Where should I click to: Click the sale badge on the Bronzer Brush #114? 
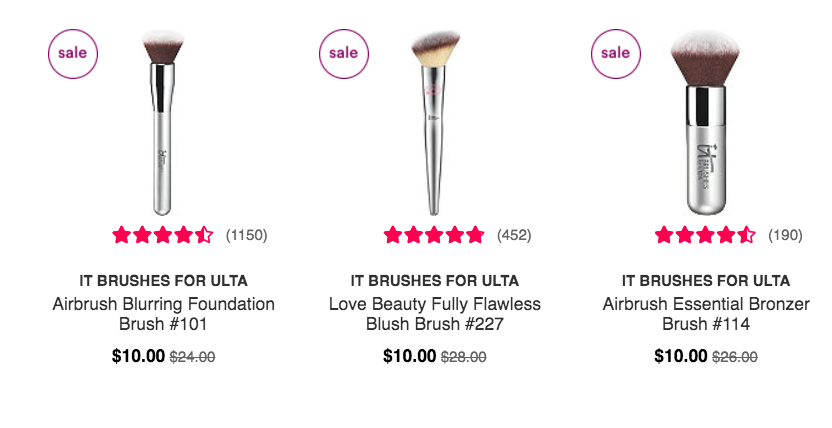tap(616, 54)
